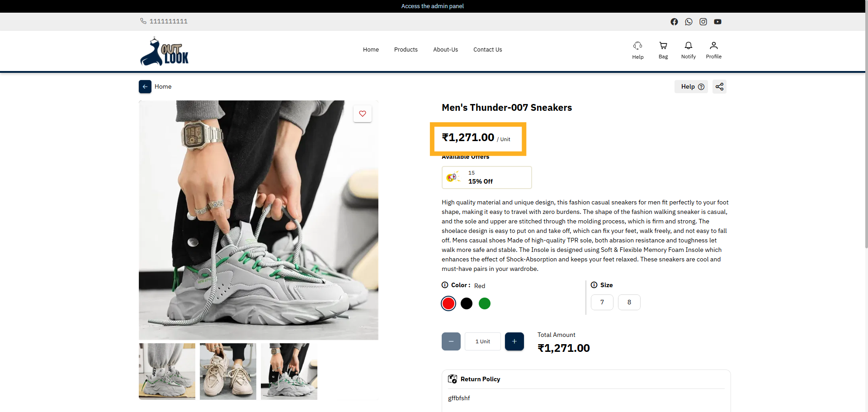The width and height of the screenshot is (868, 412).
Task: Open WhatsApp from the social icons
Action: [689, 21]
